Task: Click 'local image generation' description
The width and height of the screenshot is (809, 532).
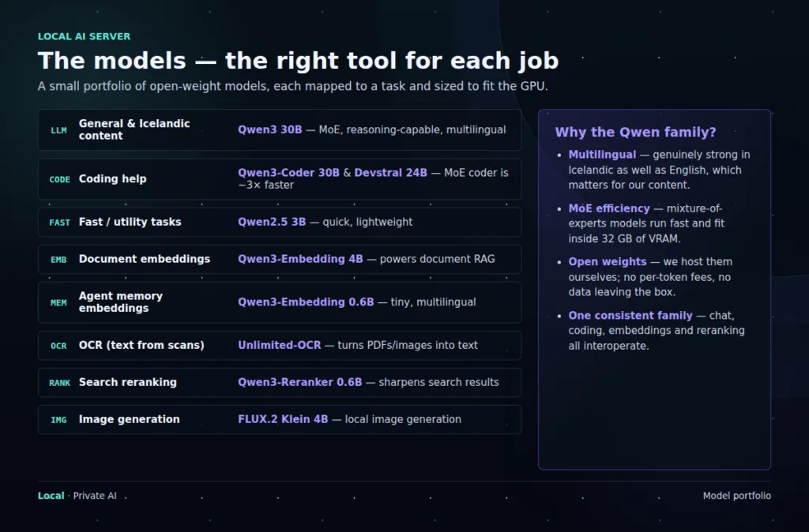Action: [x=403, y=420]
